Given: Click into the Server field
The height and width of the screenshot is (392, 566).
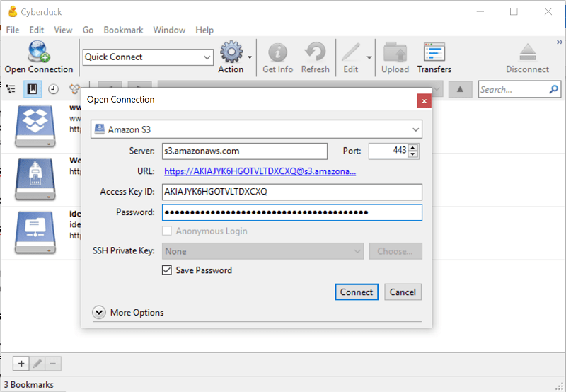Looking at the screenshot, I should click(245, 151).
